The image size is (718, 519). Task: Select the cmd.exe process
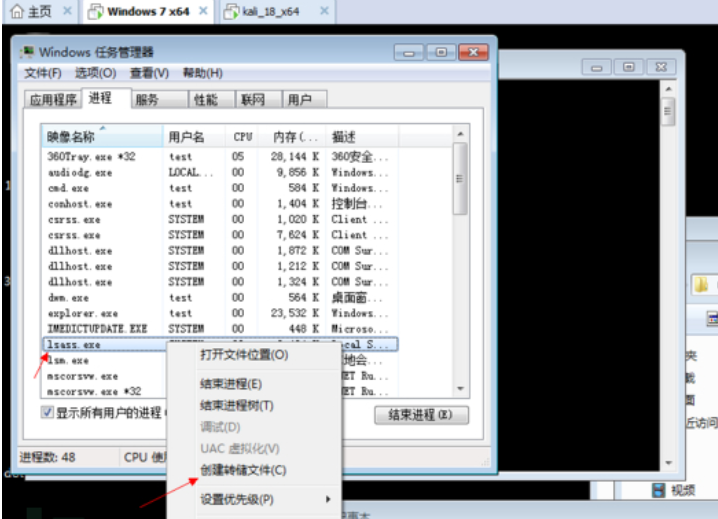[x=220, y=188]
